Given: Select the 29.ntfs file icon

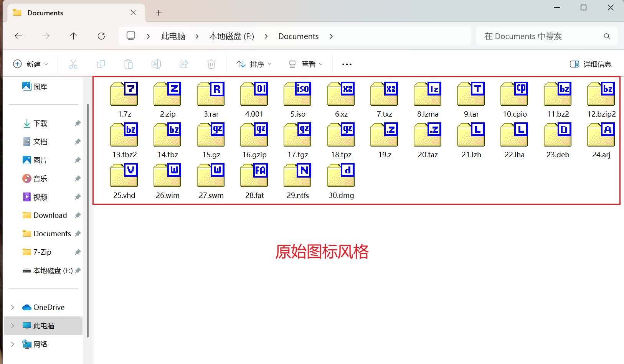Looking at the screenshot, I should pyautogui.click(x=297, y=175).
